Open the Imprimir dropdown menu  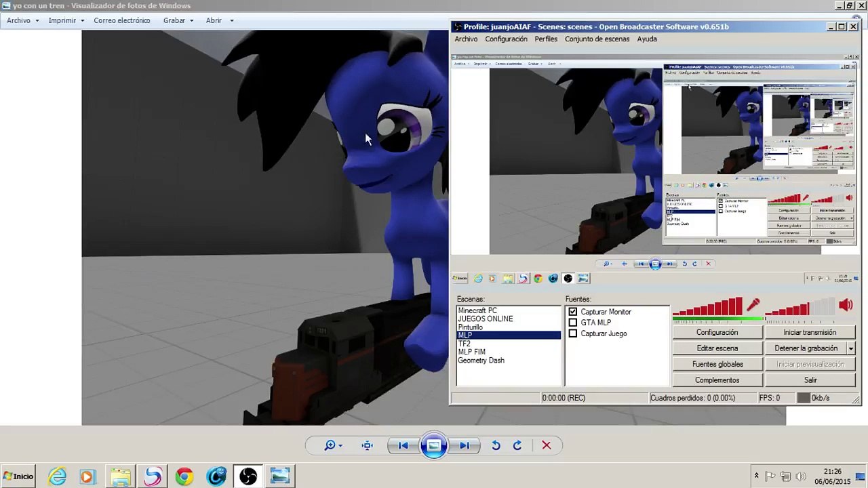coord(66,20)
